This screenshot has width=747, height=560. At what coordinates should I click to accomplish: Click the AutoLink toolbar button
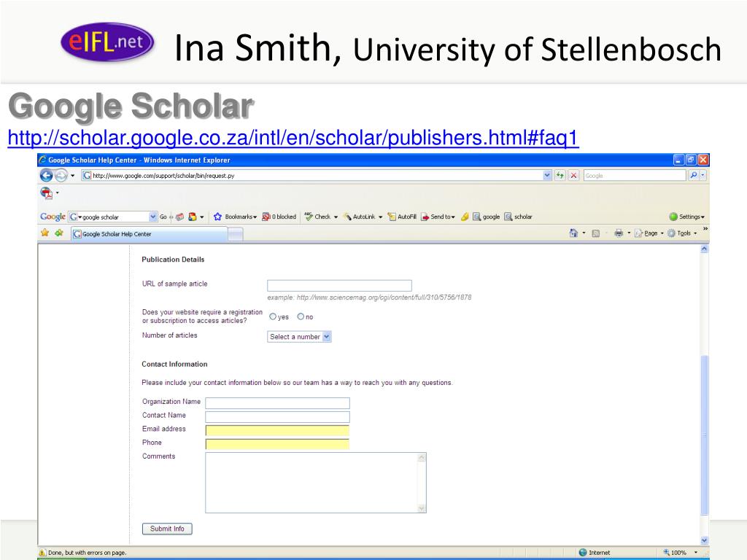coord(360,217)
